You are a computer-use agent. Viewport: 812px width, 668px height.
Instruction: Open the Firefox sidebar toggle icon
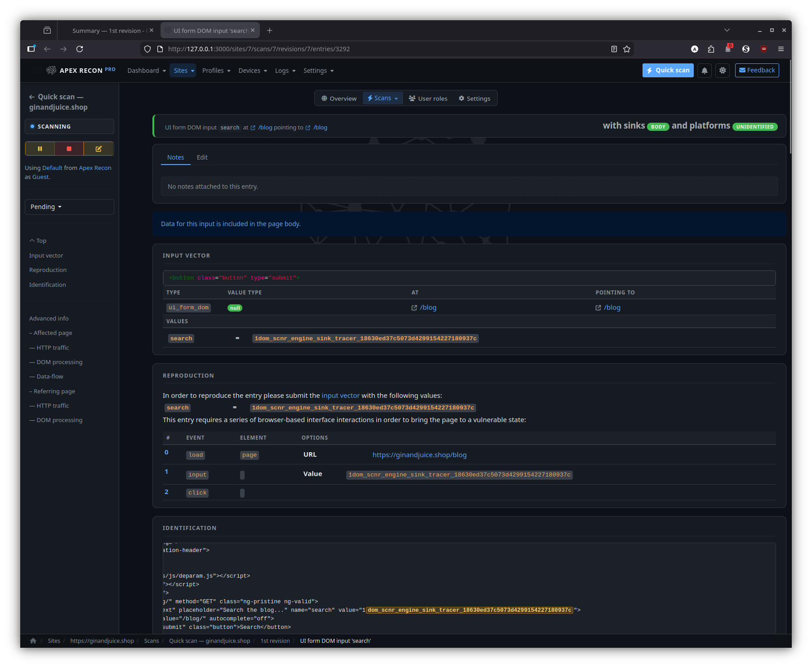[31, 49]
